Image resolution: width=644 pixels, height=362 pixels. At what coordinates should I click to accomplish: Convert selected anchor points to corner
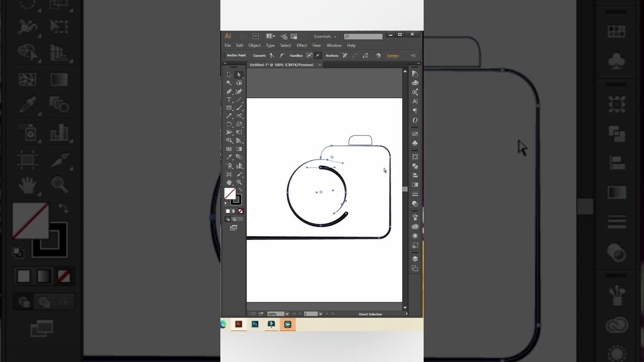(272, 55)
